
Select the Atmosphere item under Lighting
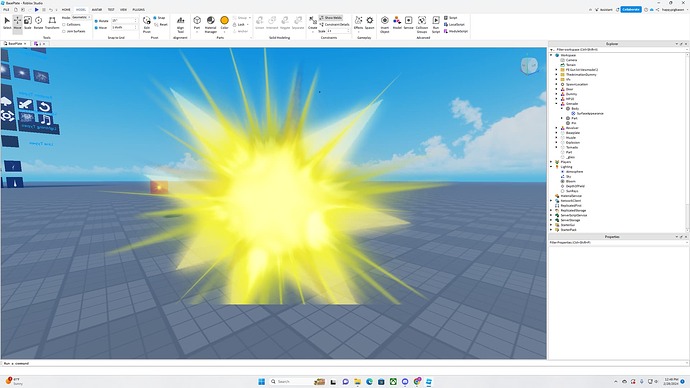click(574, 172)
